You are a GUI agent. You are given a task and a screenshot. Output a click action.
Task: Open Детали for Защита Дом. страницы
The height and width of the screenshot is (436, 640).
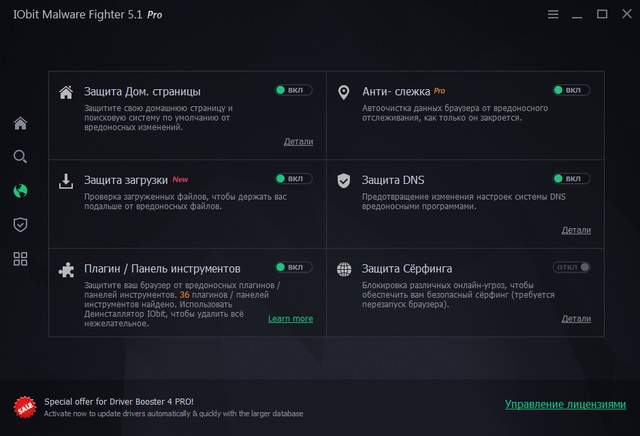(x=298, y=142)
